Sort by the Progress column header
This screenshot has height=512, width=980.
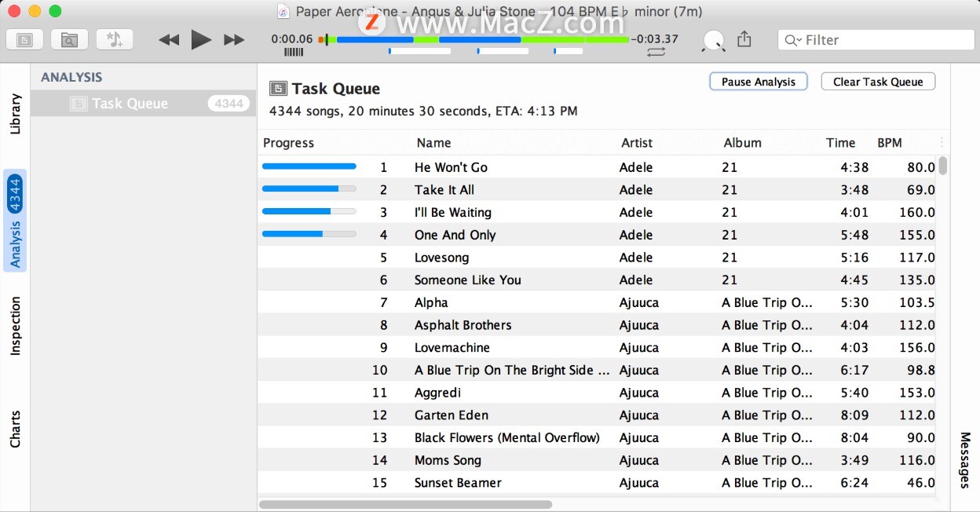pyautogui.click(x=288, y=143)
